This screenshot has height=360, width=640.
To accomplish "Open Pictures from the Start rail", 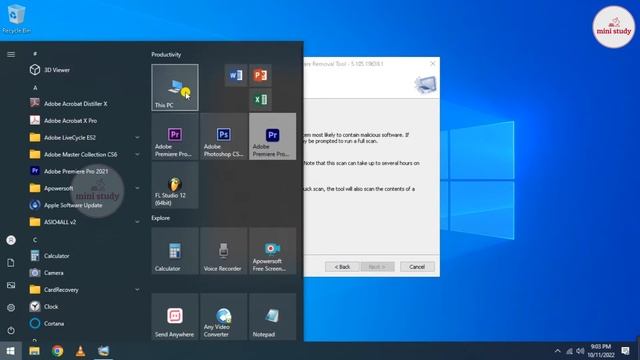I will [x=11, y=285].
